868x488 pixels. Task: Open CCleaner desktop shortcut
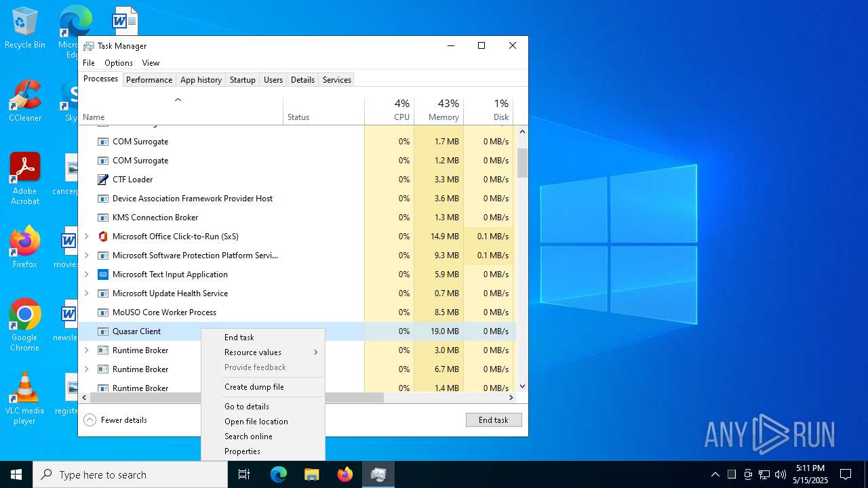click(25, 102)
